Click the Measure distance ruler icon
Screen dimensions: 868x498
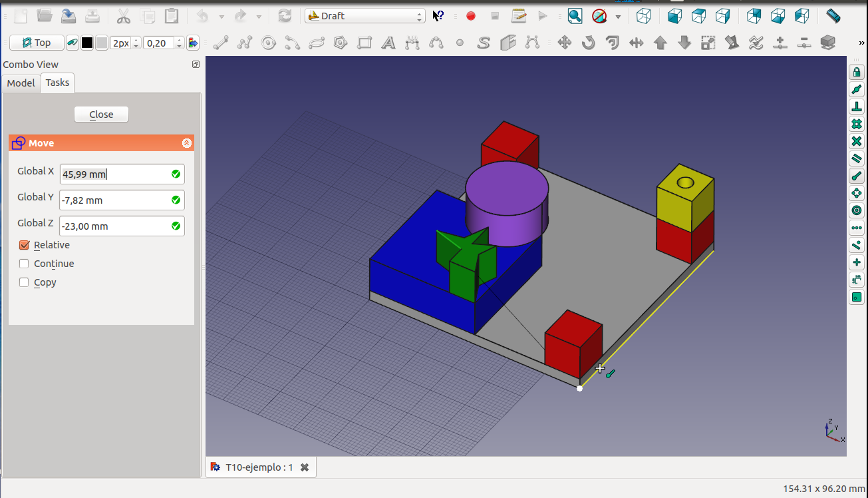pyautogui.click(x=833, y=15)
